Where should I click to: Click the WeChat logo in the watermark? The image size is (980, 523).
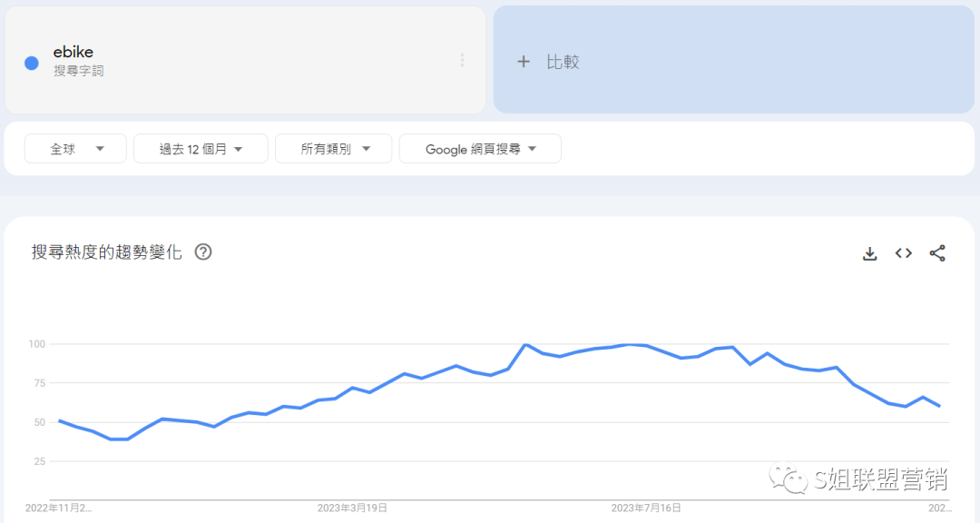(788, 479)
